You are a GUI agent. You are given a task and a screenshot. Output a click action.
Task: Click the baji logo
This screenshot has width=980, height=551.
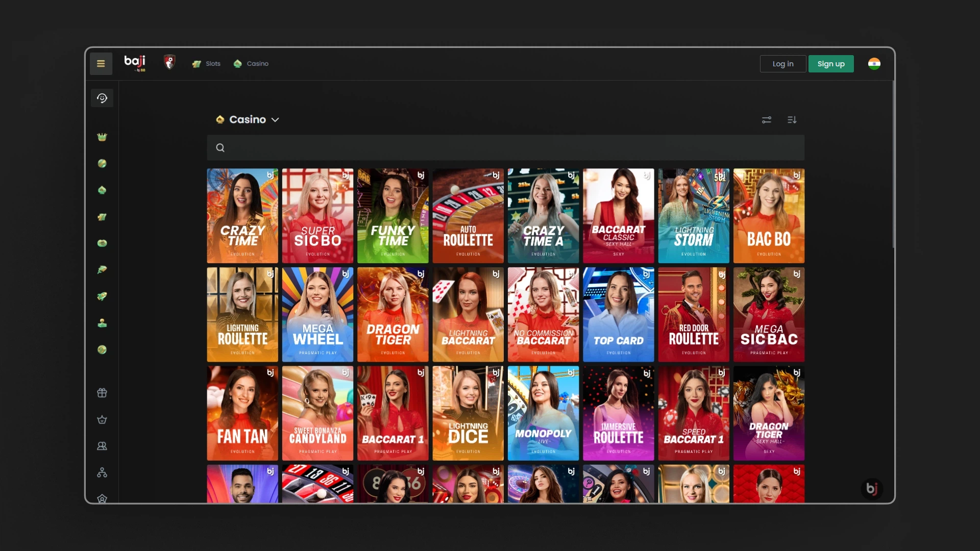pos(135,63)
